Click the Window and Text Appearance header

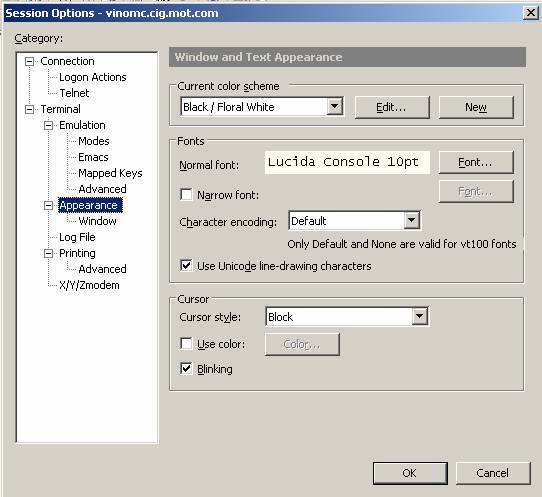point(347,57)
